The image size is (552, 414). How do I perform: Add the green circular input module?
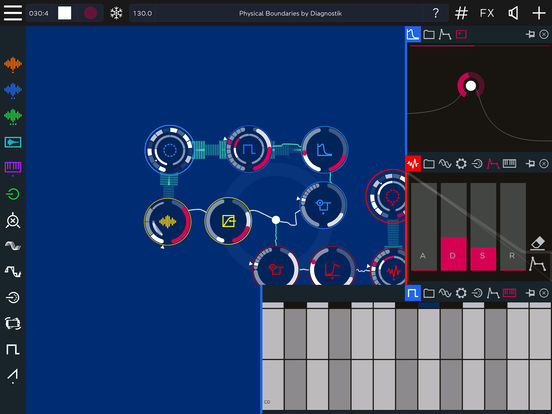(x=13, y=194)
